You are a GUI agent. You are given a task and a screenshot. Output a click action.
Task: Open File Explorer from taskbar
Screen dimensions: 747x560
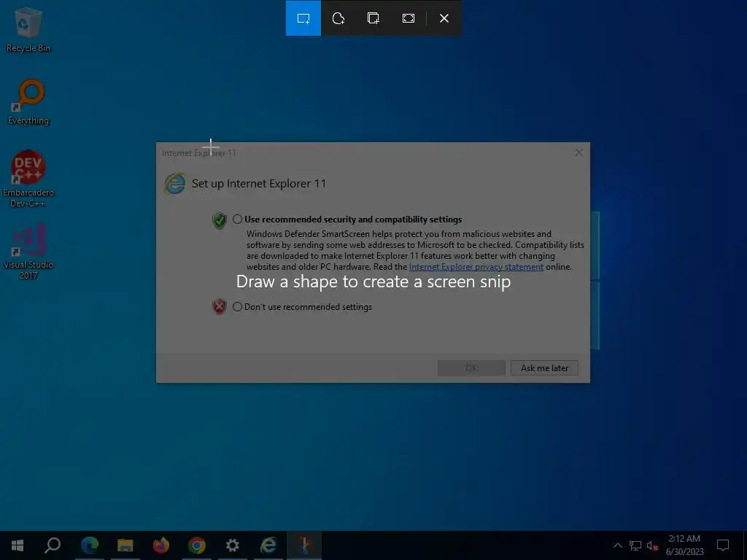tap(125, 545)
